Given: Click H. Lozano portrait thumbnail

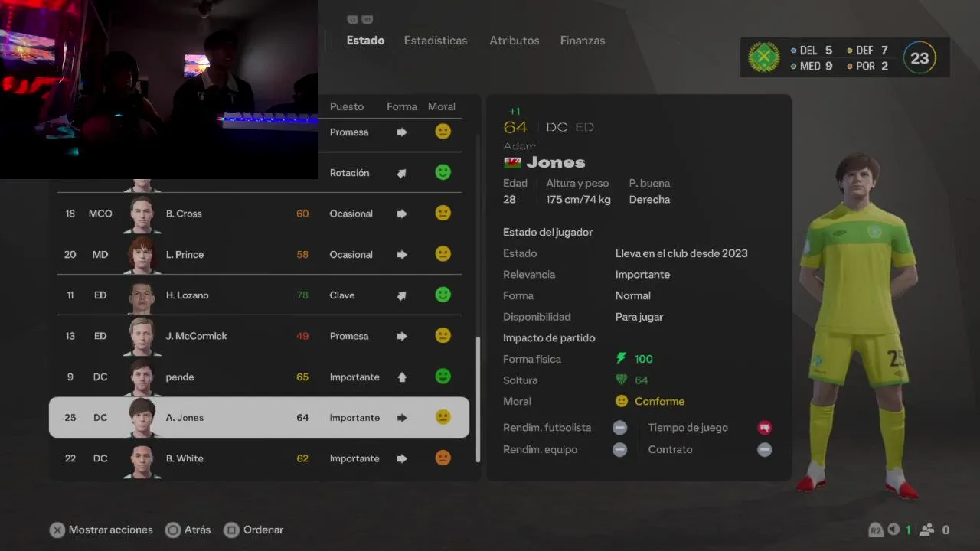Looking at the screenshot, I should pyautogui.click(x=142, y=295).
